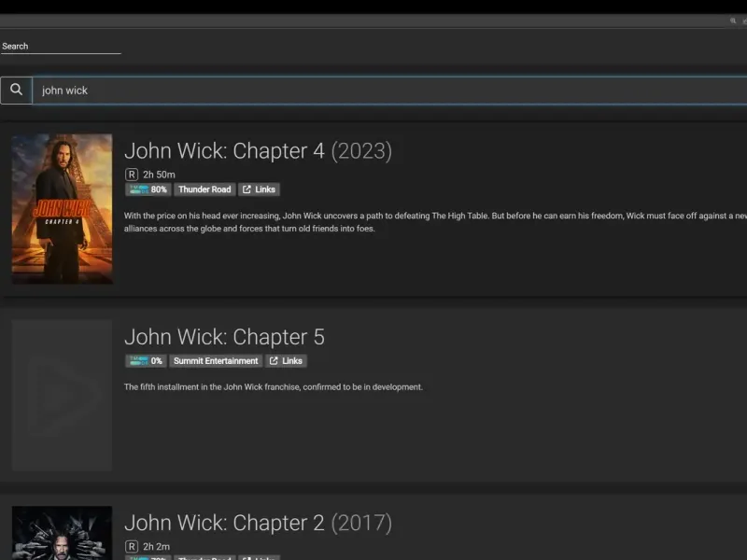The image size is (747, 560).
Task: Click the TMDB logo in the 0% badge
Action: (139, 361)
